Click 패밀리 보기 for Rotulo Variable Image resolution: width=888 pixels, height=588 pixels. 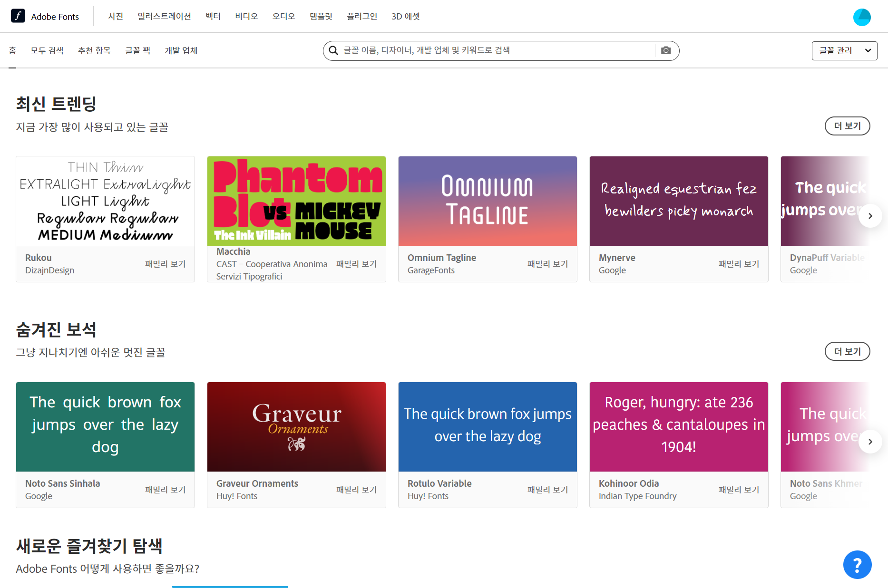pos(547,490)
